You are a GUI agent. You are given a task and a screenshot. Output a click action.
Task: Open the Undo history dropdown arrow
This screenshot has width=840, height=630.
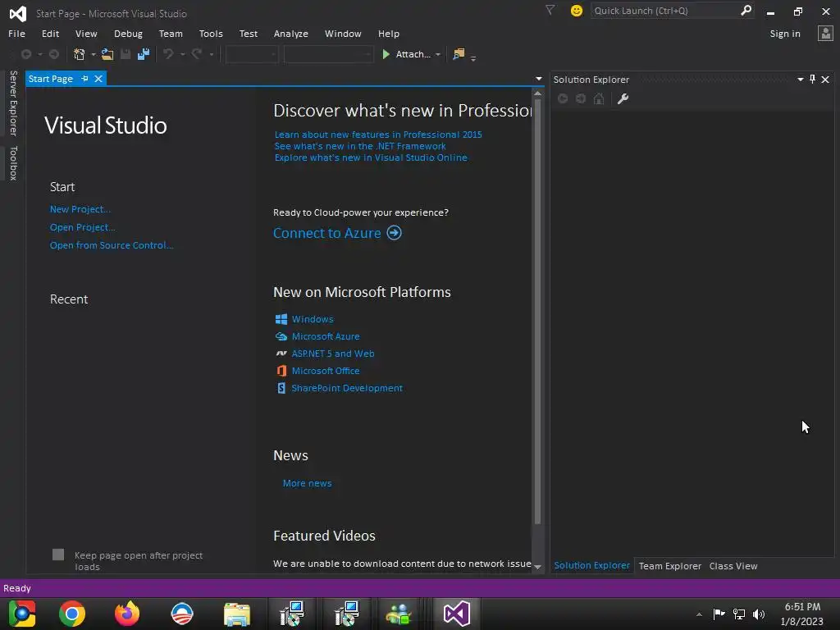(x=183, y=55)
